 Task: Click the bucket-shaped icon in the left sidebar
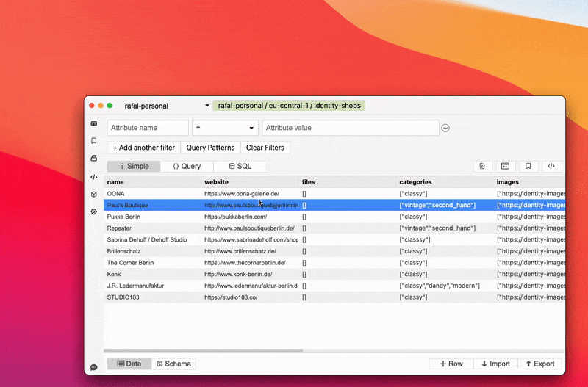(94, 158)
